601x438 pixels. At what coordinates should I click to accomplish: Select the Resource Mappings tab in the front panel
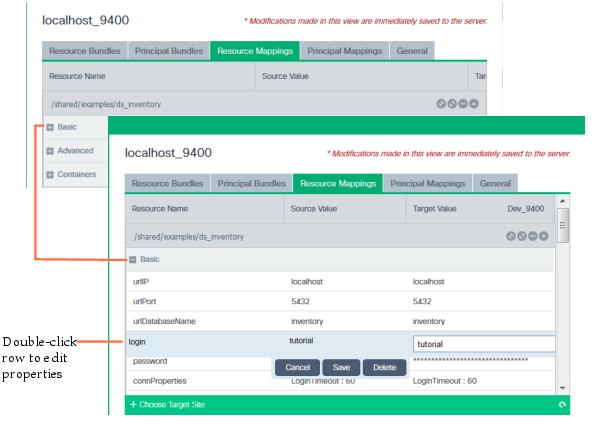338,184
